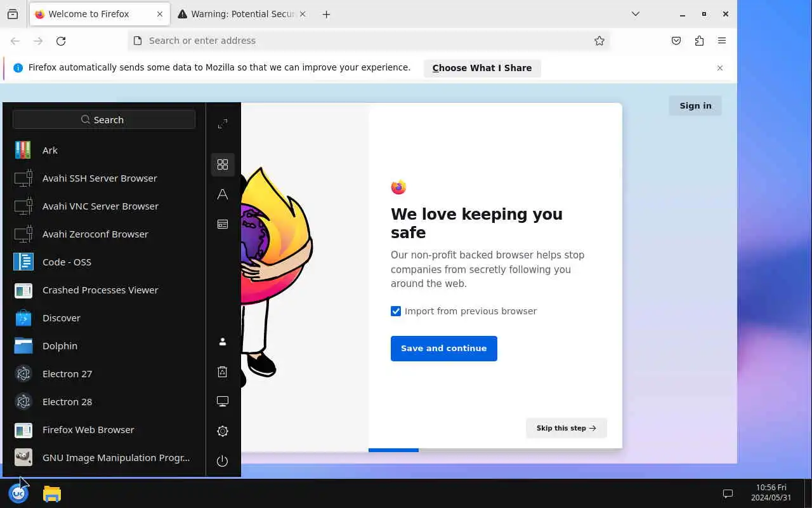This screenshot has height=508, width=812.
Task: Close the Warning security tab
Action: pos(302,14)
